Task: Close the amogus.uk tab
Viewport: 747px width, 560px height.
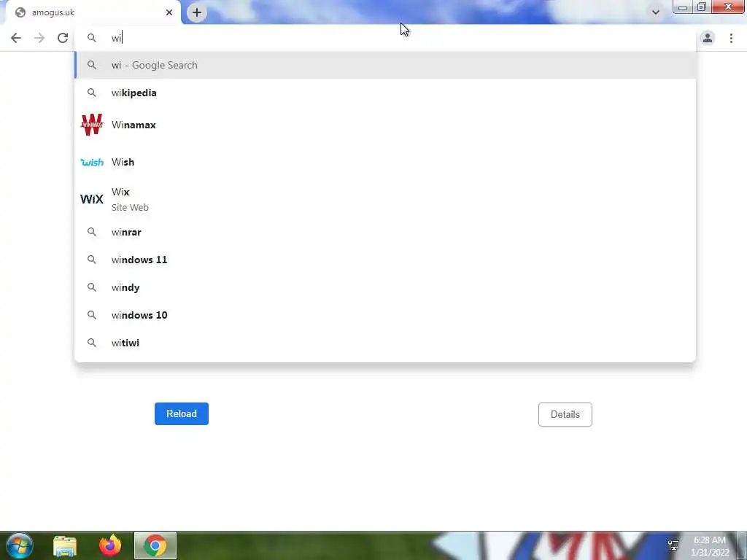Action: click(169, 12)
